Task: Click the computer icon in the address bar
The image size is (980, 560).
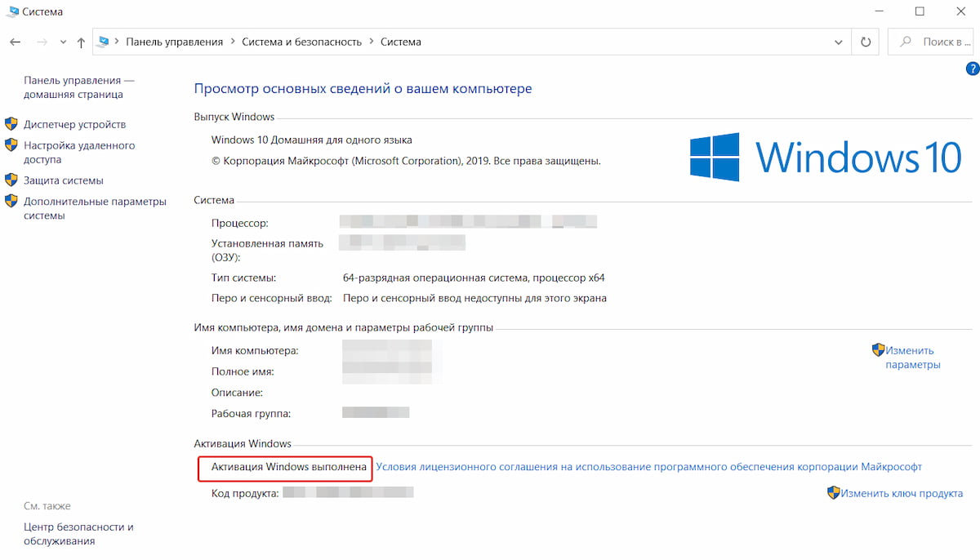Action: coord(104,42)
